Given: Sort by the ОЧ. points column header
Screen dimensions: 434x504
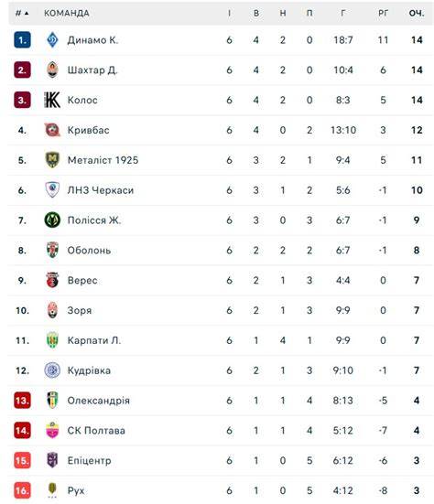Looking at the screenshot, I should [x=417, y=13].
